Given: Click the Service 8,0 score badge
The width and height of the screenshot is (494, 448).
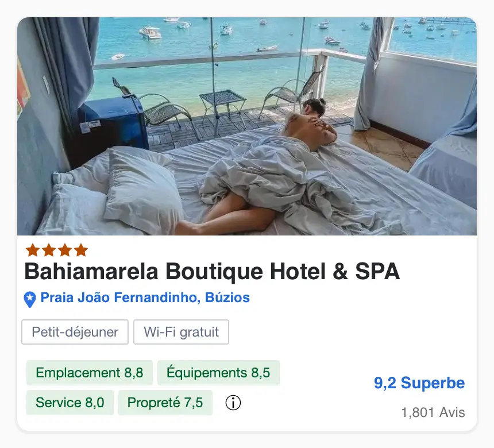Looking at the screenshot, I should click(x=70, y=403).
